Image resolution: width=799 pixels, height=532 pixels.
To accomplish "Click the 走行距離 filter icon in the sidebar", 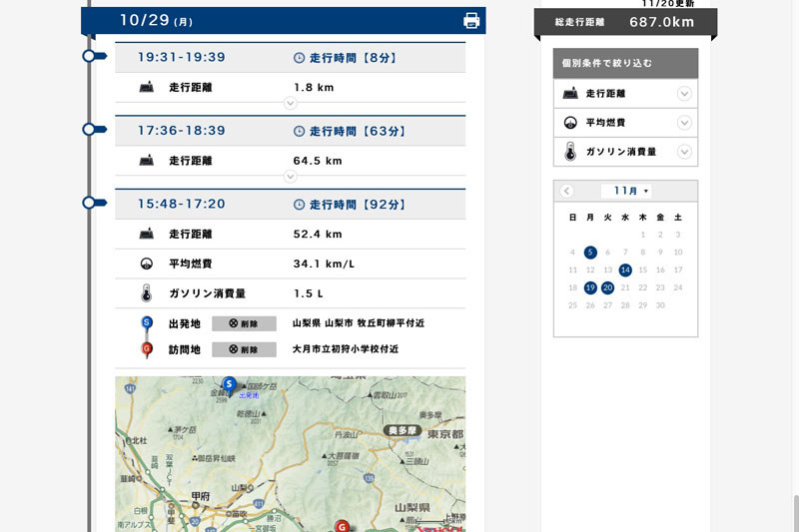I will 570,93.
